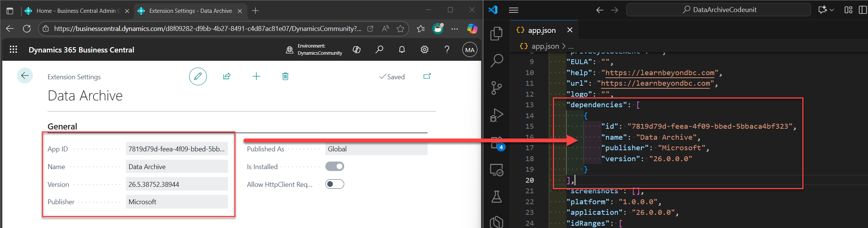This screenshot has width=868, height=228.
Task: Click the "idRanges" line in app.json
Action: [594, 223]
